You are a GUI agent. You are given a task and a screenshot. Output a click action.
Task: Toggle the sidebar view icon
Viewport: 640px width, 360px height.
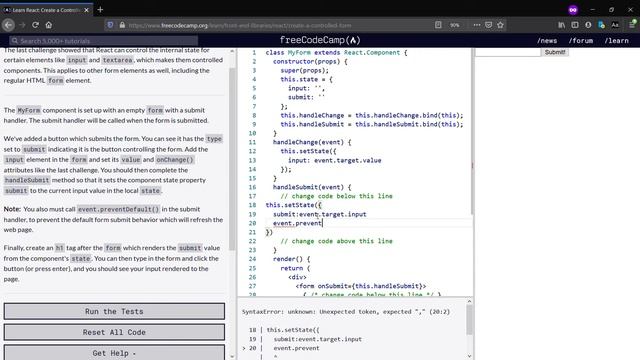click(x=575, y=25)
